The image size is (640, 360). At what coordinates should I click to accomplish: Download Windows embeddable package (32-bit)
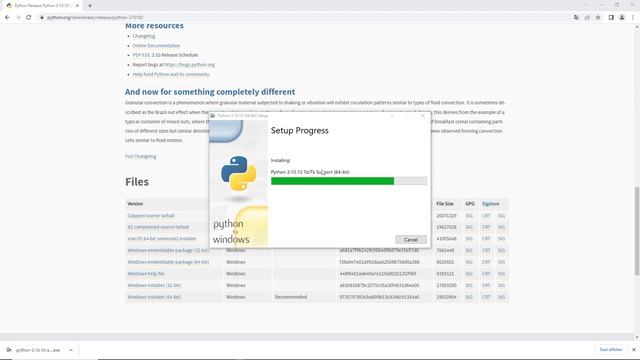pos(168,250)
